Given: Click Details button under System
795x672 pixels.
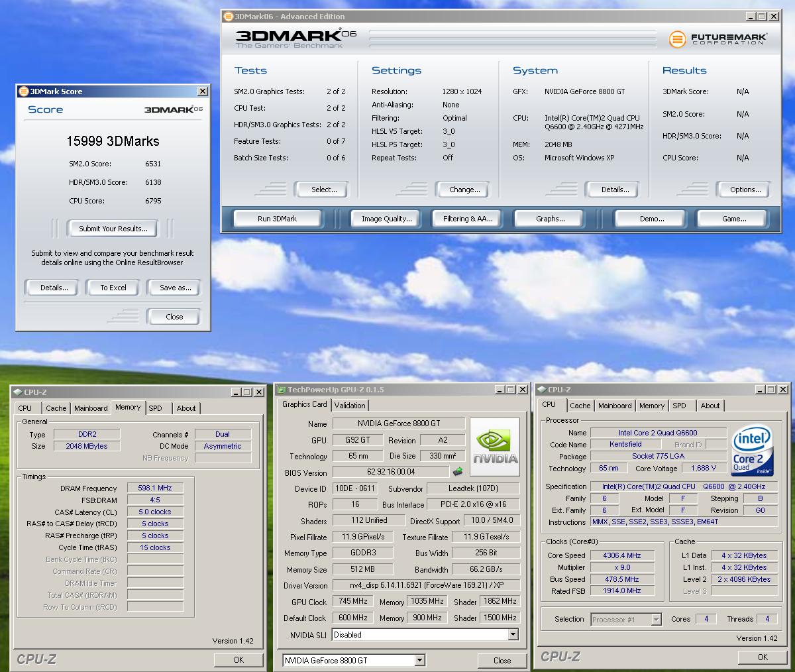Looking at the screenshot, I should point(615,190).
